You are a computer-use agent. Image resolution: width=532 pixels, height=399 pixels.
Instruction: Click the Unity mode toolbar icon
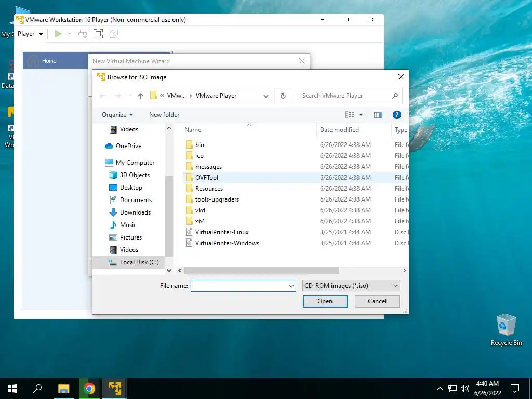(114, 34)
